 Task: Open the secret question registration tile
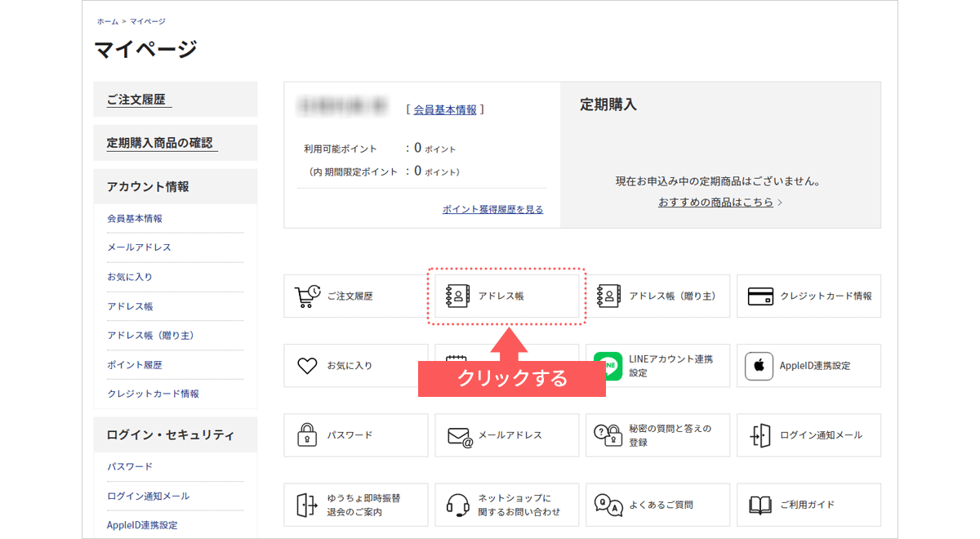657,435
